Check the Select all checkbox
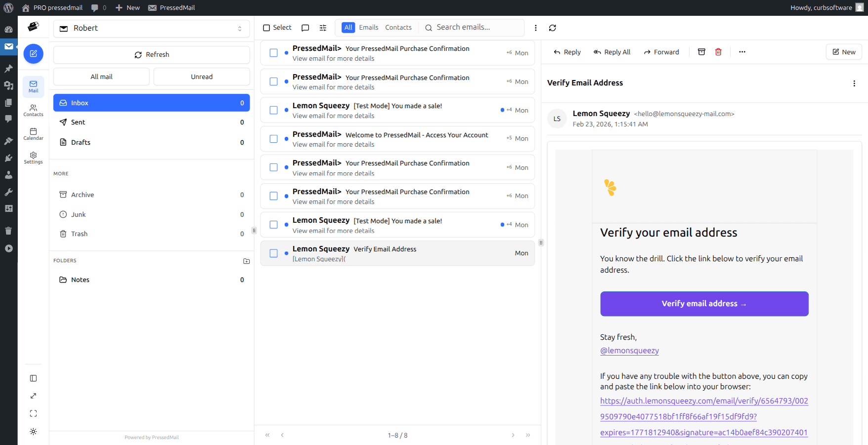Image resolution: width=868 pixels, height=445 pixels. coord(266,28)
